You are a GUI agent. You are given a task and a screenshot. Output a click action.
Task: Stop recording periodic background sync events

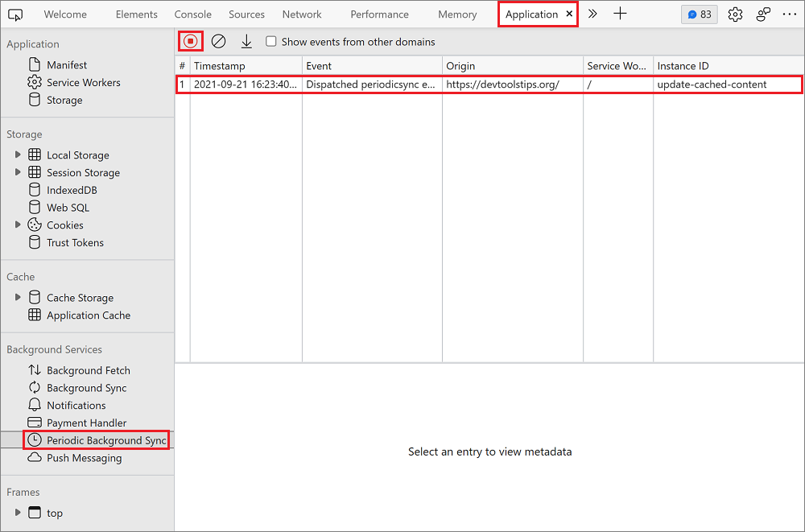191,41
